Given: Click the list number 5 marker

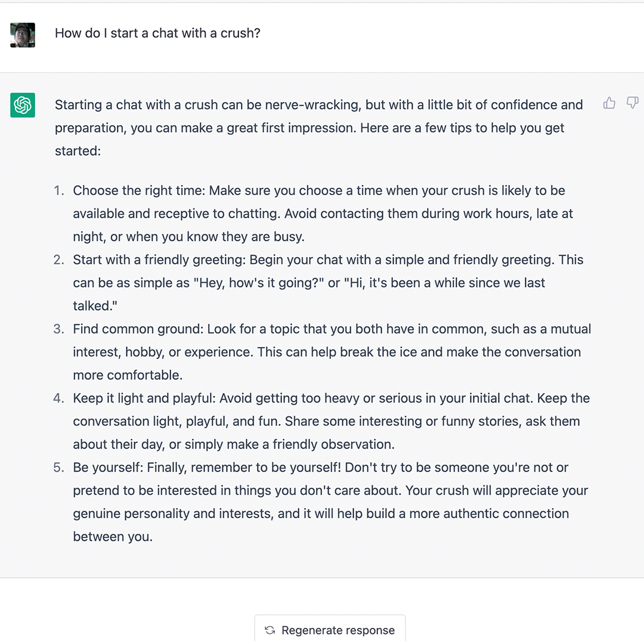Looking at the screenshot, I should (58, 467).
